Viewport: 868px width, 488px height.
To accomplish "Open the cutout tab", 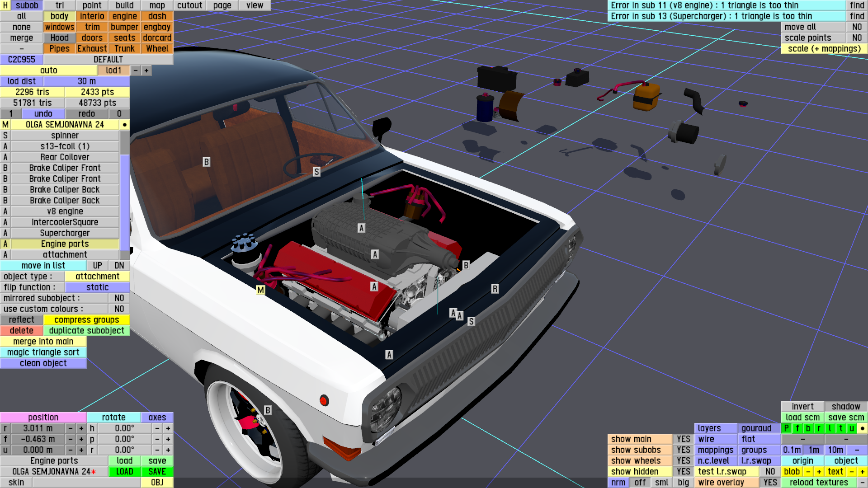I will pyautogui.click(x=189, y=5).
